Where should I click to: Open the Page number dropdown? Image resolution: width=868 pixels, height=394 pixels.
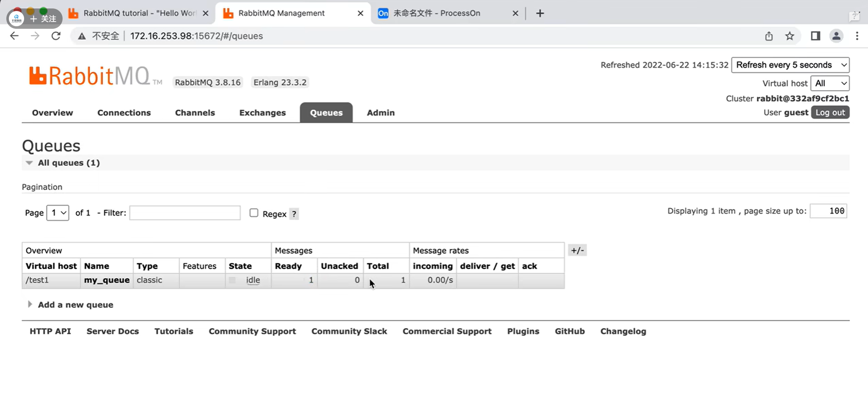58,212
